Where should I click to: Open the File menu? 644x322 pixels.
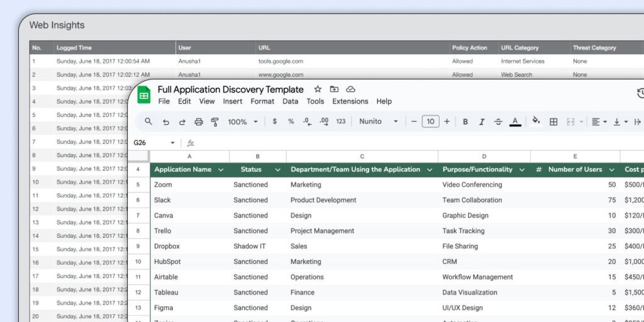tap(164, 101)
